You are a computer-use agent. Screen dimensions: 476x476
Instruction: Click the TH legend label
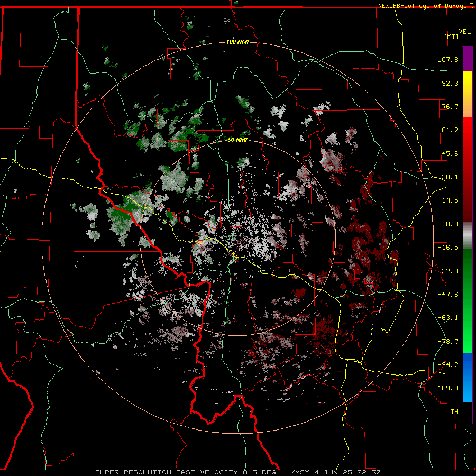click(x=454, y=412)
